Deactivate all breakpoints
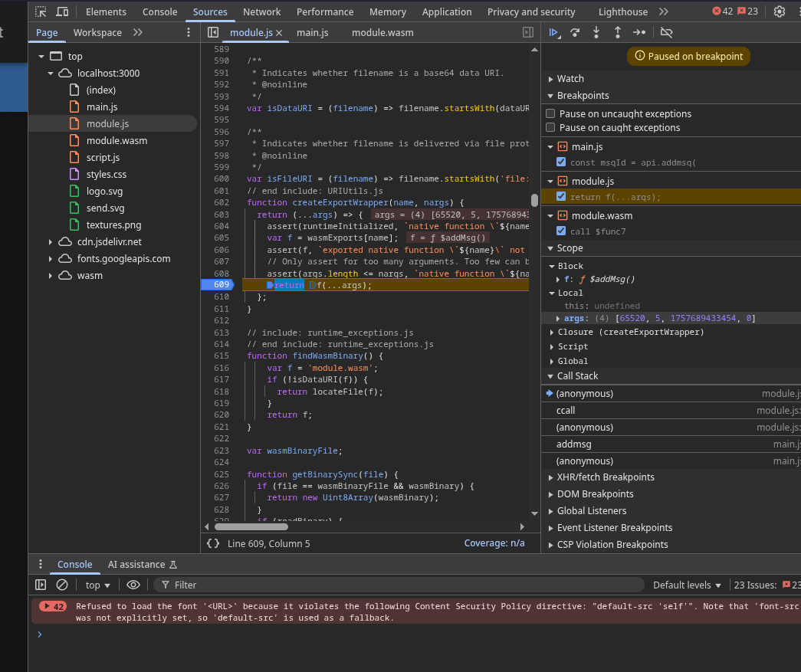This screenshot has height=672, width=801. click(x=667, y=32)
